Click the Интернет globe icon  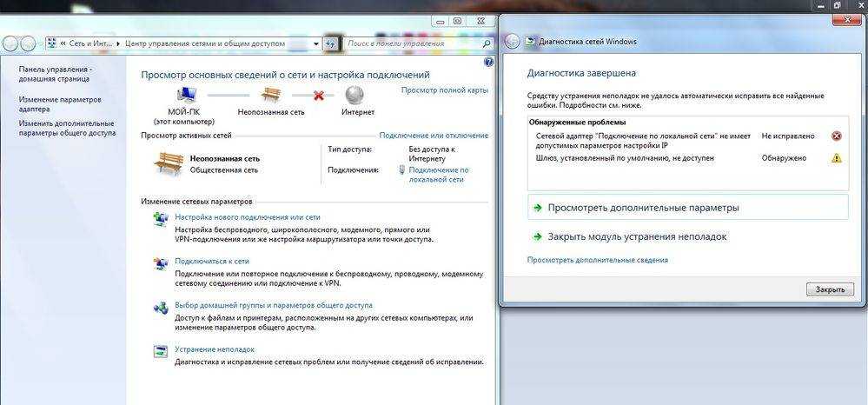(353, 95)
